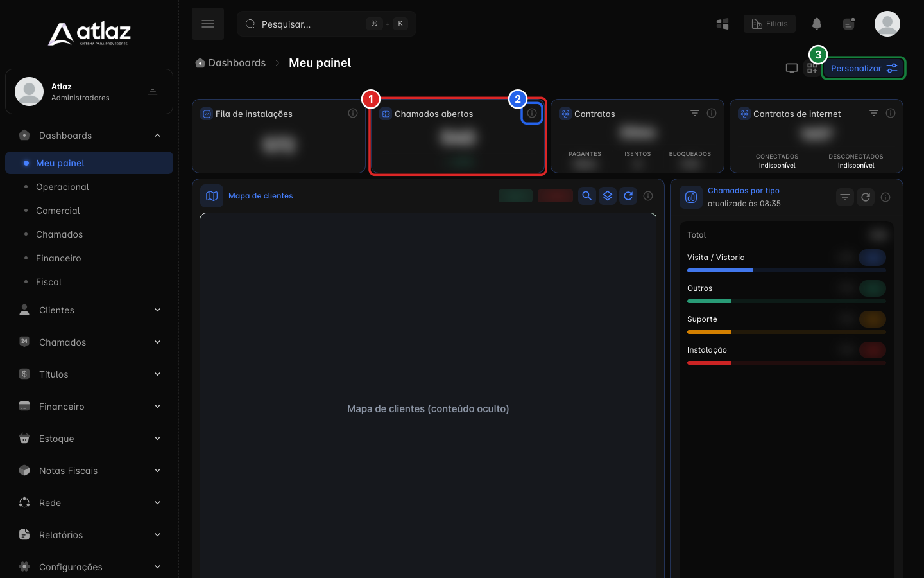Open the Atlaz Administradores profile card
The width and height of the screenshot is (924, 578).
click(89, 92)
